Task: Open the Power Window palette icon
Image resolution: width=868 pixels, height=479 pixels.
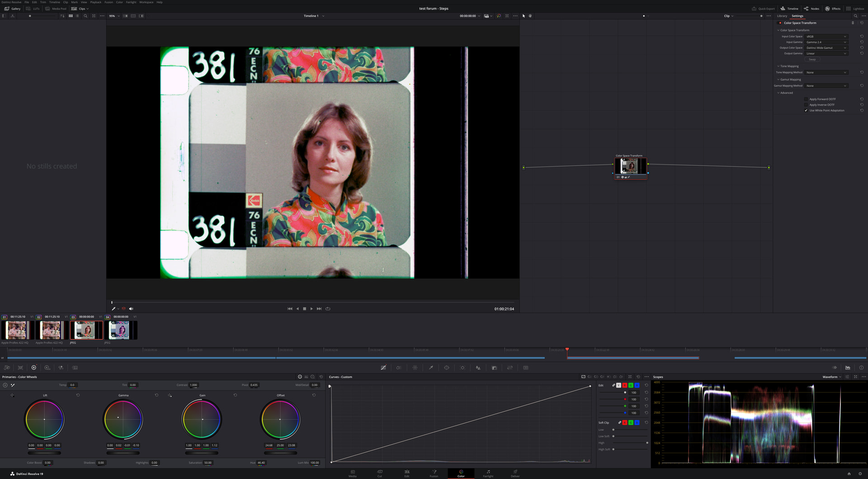Action: click(447, 368)
